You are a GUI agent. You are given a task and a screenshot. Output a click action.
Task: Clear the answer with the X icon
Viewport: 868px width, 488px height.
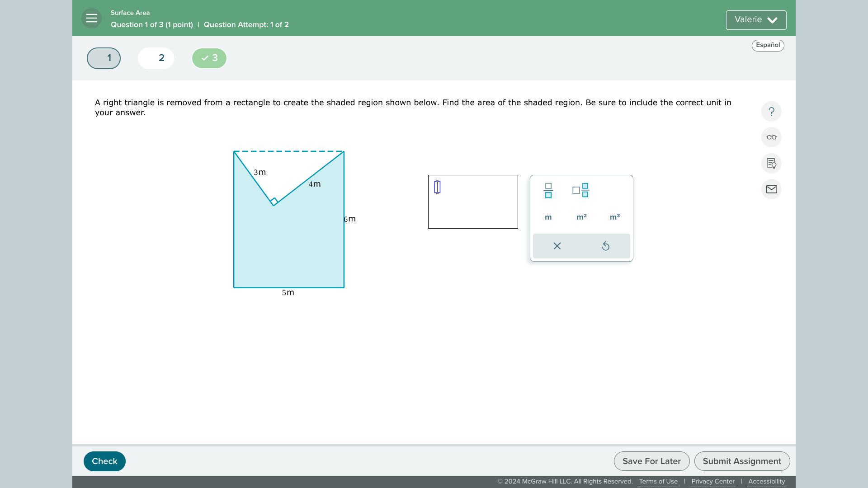557,246
